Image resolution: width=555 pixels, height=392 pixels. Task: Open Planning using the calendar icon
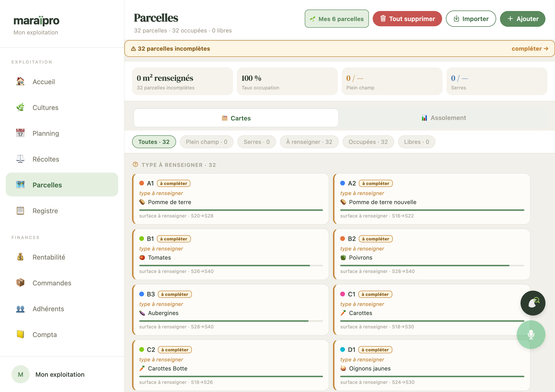pos(20,133)
